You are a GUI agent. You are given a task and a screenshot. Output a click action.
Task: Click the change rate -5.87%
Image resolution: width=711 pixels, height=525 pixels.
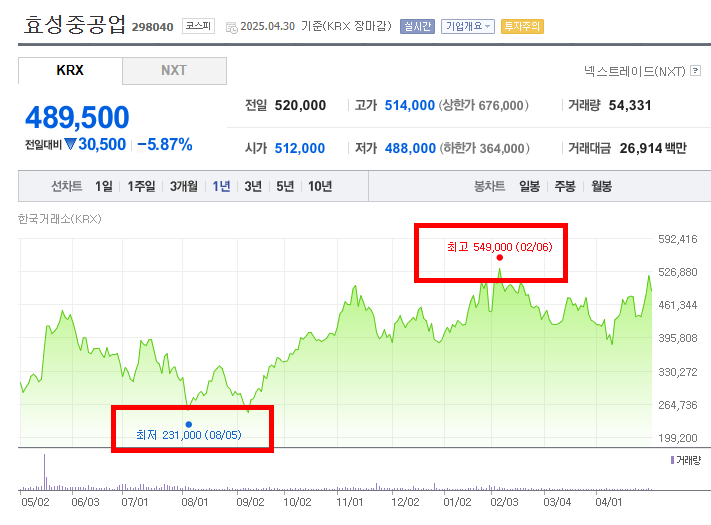(165, 145)
